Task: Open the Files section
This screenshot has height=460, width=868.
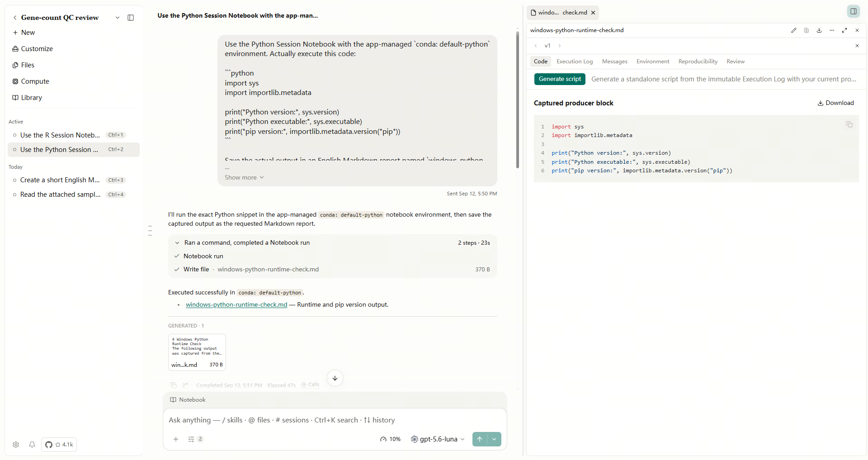Action: pos(24,65)
